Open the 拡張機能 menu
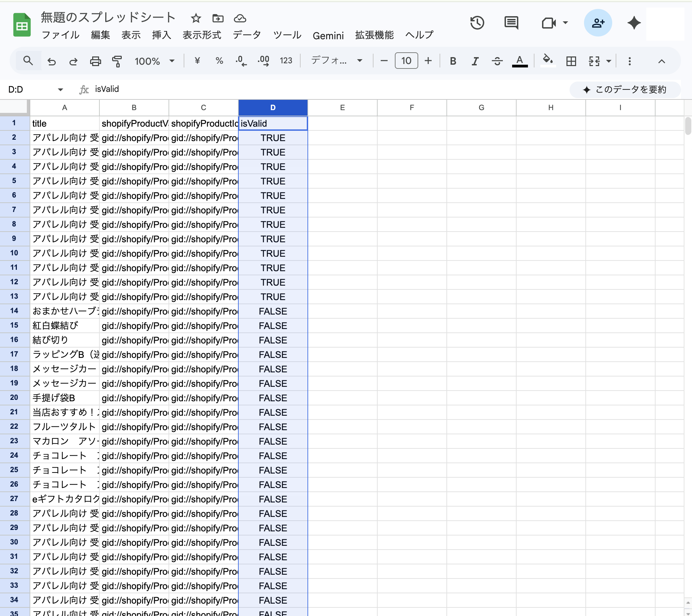This screenshot has height=616, width=692. 374,35
